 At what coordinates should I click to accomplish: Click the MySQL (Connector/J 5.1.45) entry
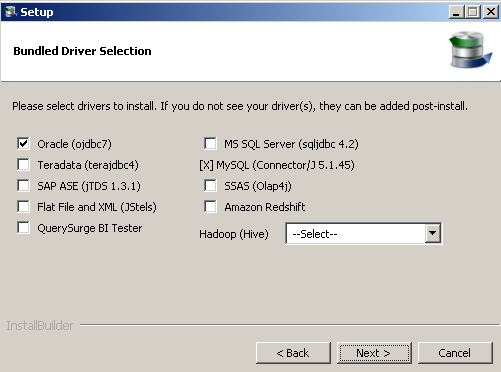pos(277,165)
